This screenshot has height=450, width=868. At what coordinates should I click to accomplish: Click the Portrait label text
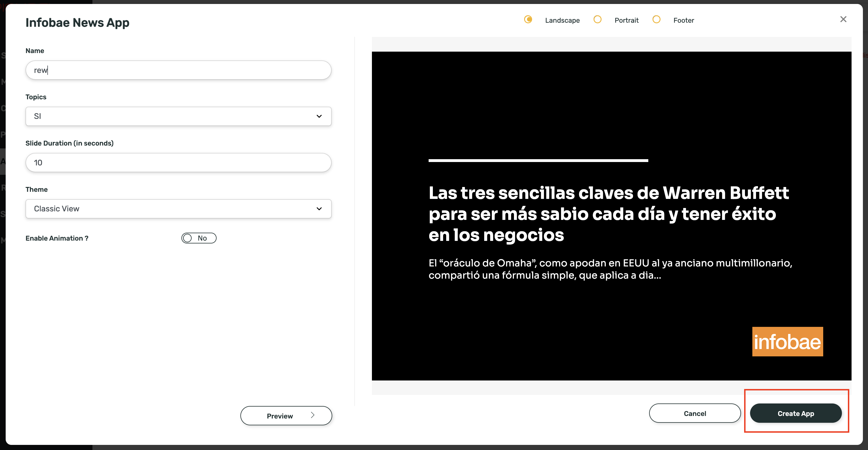626,20
